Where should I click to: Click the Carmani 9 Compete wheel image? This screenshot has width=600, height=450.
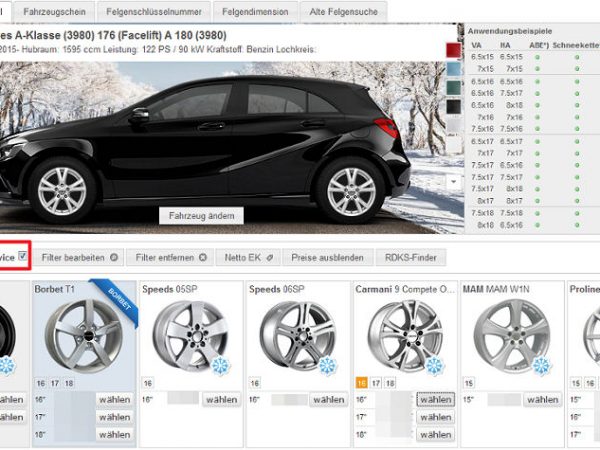405,337
